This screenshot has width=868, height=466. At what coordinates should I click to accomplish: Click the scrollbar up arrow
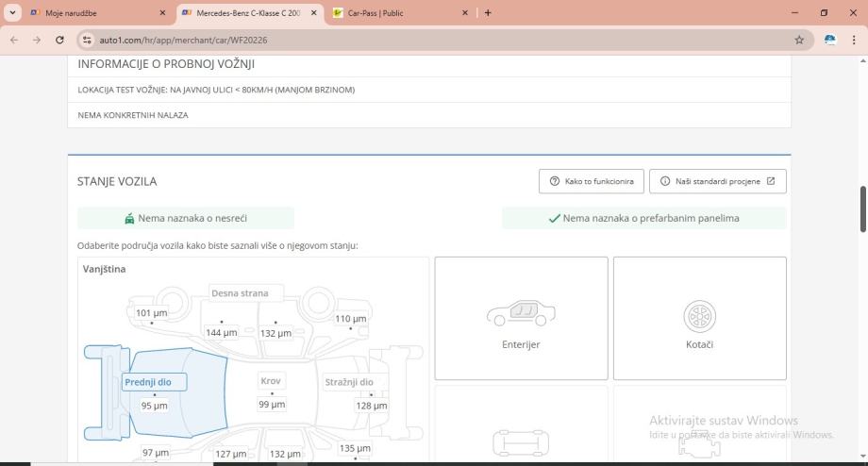tap(862, 59)
